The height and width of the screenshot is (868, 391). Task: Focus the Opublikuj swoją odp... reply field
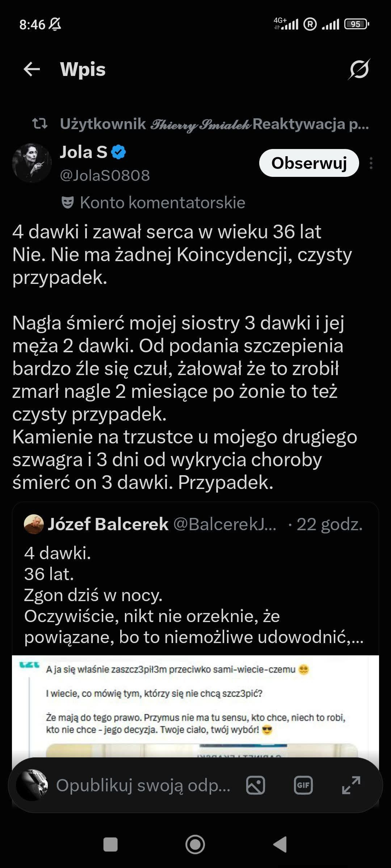[143, 786]
